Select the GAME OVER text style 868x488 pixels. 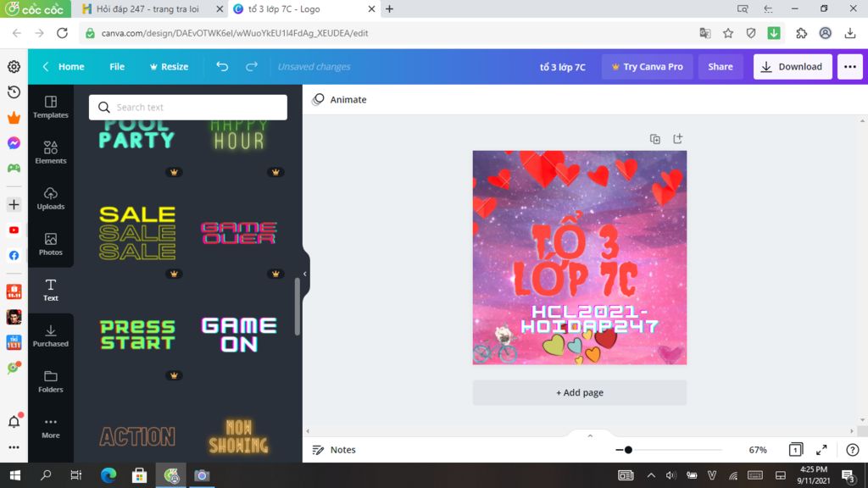click(x=238, y=233)
